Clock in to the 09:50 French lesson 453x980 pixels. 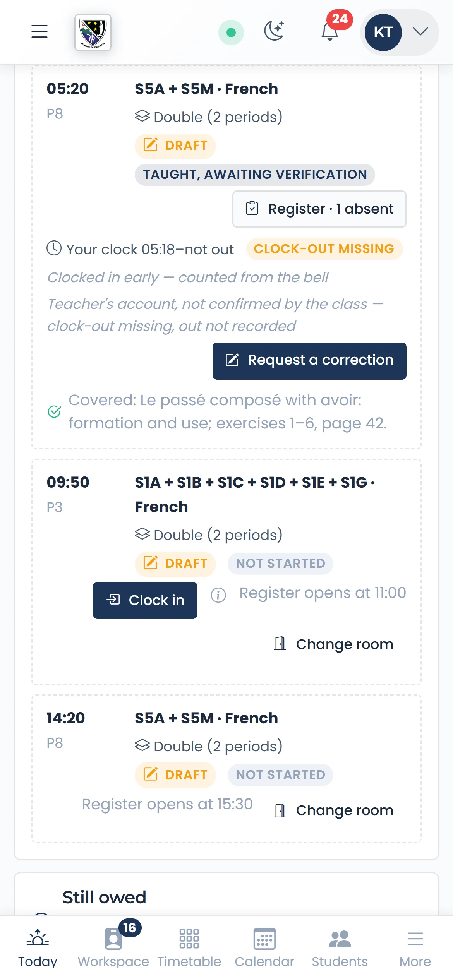pyautogui.click(x=145, y=600)
